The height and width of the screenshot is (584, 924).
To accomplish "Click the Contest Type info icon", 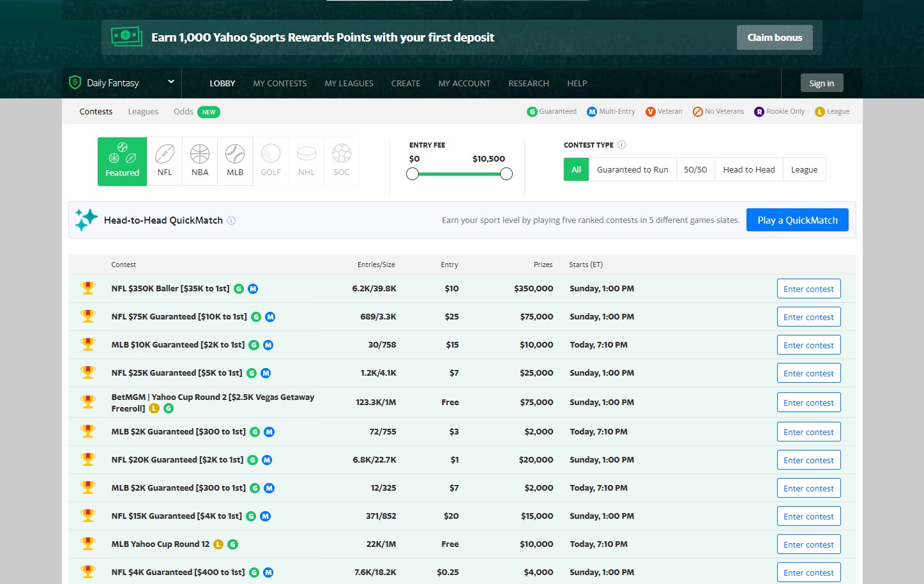I will (621, 145).
